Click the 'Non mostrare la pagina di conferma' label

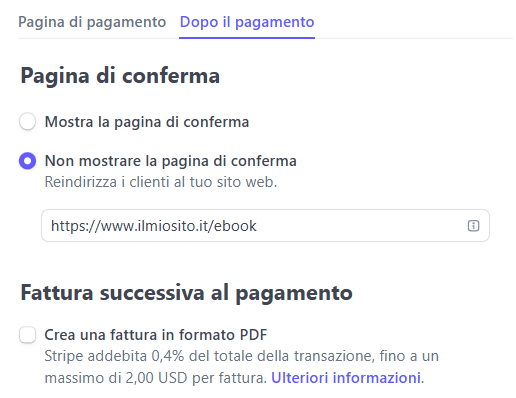(x=171, y=161)
